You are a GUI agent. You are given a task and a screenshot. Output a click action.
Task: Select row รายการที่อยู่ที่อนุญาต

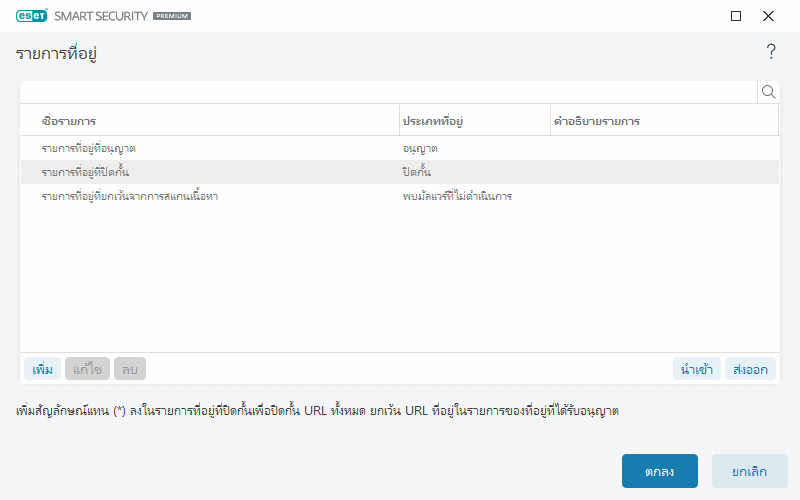tap(399, 148)
